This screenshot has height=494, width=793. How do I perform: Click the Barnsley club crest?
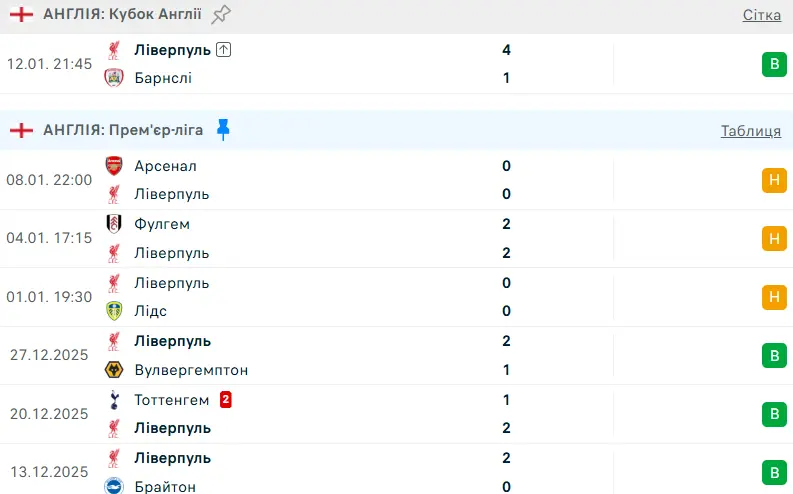113,78
